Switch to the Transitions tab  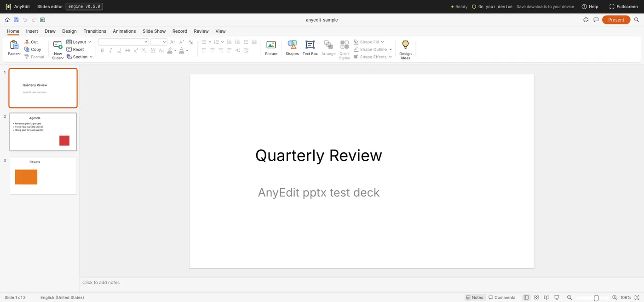95,31
